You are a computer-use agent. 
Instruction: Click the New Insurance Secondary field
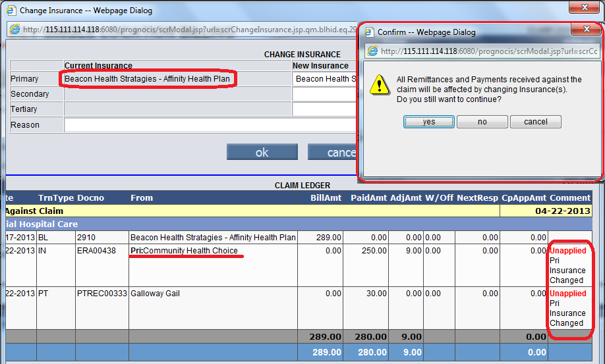tap(324, 94)
